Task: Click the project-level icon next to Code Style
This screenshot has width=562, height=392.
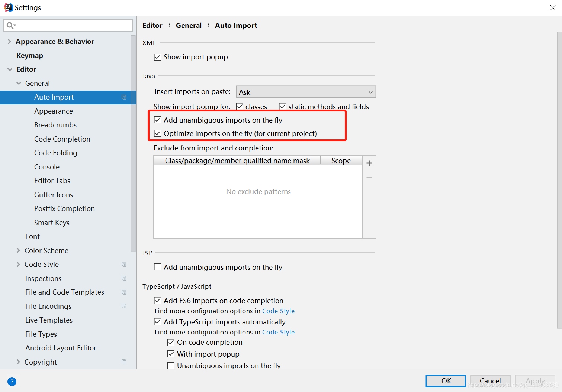Action: tap(124, 265)
